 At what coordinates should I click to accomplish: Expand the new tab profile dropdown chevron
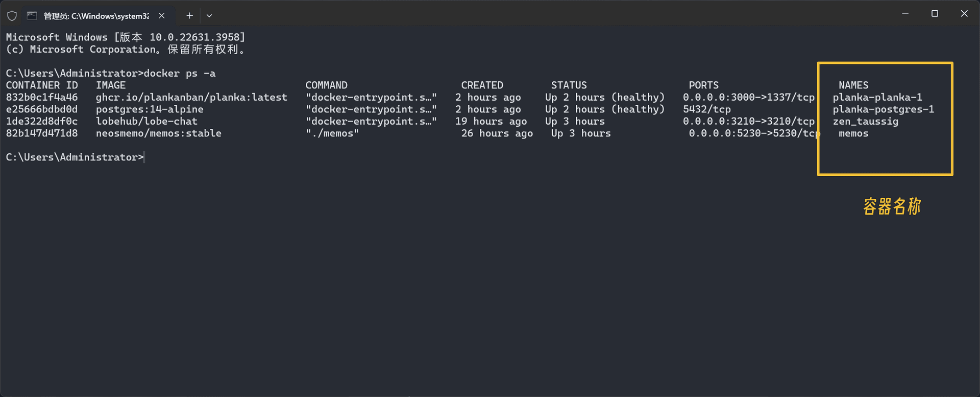(x=209, y=16)
